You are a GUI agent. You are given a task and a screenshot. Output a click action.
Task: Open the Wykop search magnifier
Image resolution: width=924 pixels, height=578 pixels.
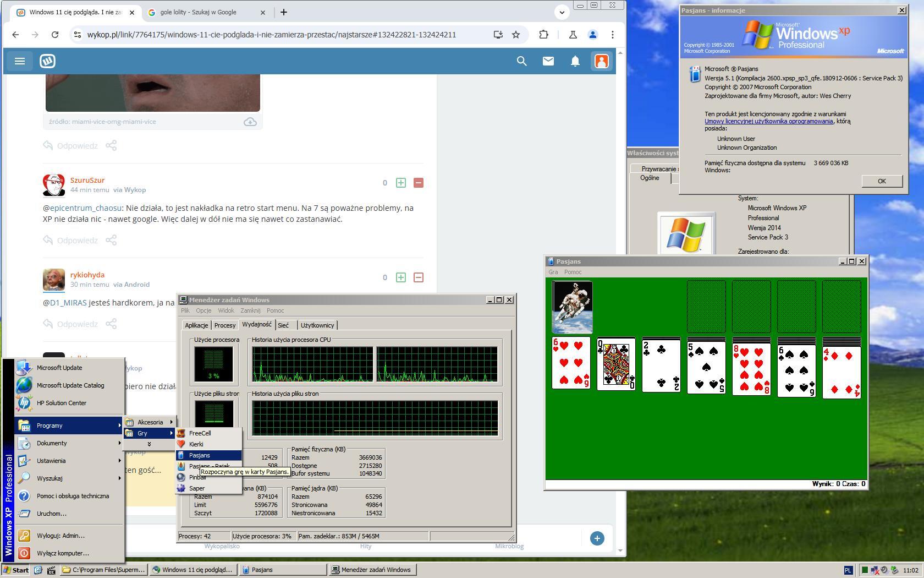(521, 61)
